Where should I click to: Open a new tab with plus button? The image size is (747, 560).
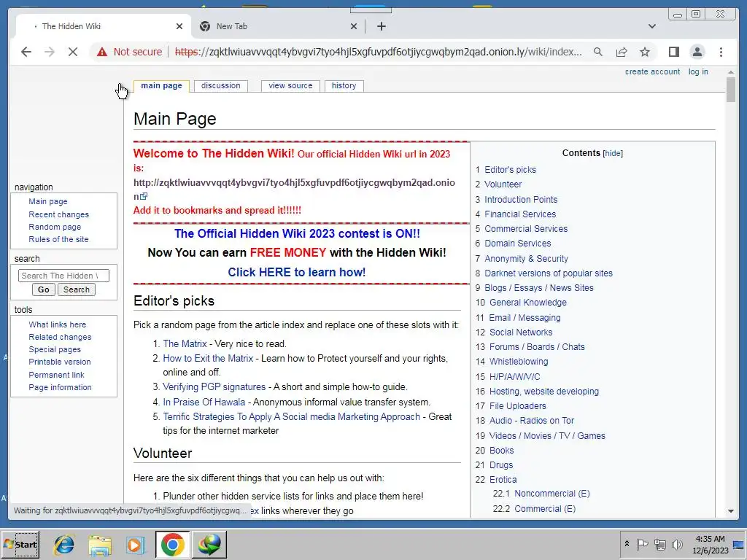381,26
